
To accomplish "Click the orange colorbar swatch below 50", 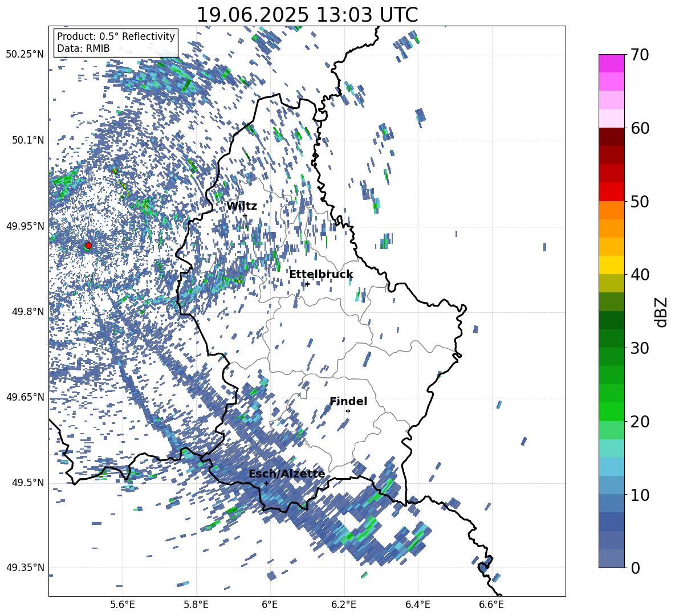I will pos(611,210).
